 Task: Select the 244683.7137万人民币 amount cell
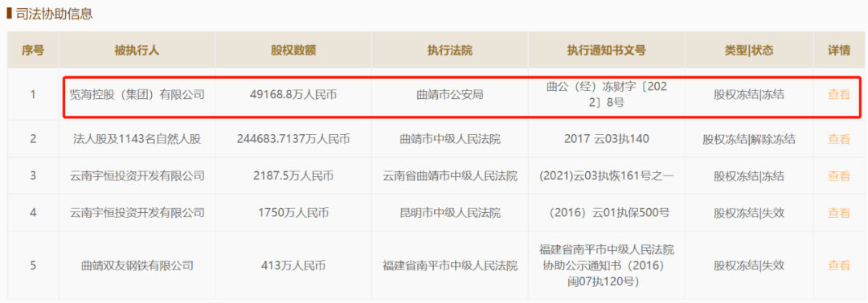coord(293,140)
